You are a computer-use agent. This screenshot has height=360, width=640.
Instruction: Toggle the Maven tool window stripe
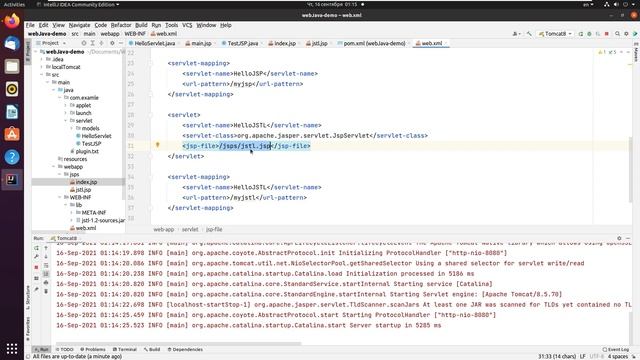(x=636, y=54)
